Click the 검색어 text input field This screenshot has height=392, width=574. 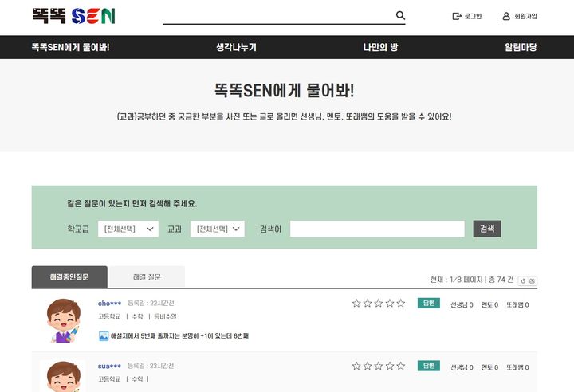click(377, 229)
